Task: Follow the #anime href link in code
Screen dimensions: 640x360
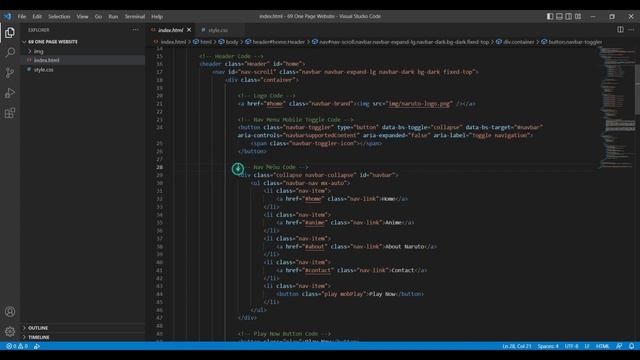Action: (314, 222)
